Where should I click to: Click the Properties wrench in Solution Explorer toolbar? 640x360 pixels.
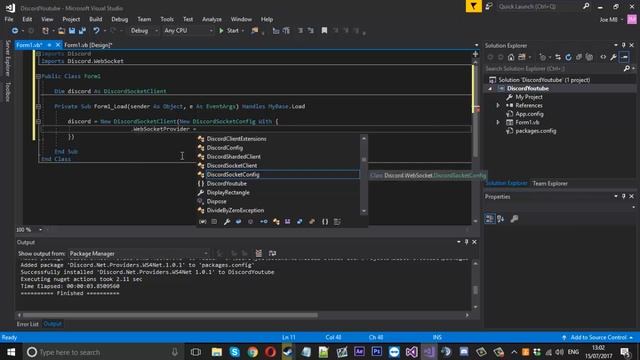(613, 57)
